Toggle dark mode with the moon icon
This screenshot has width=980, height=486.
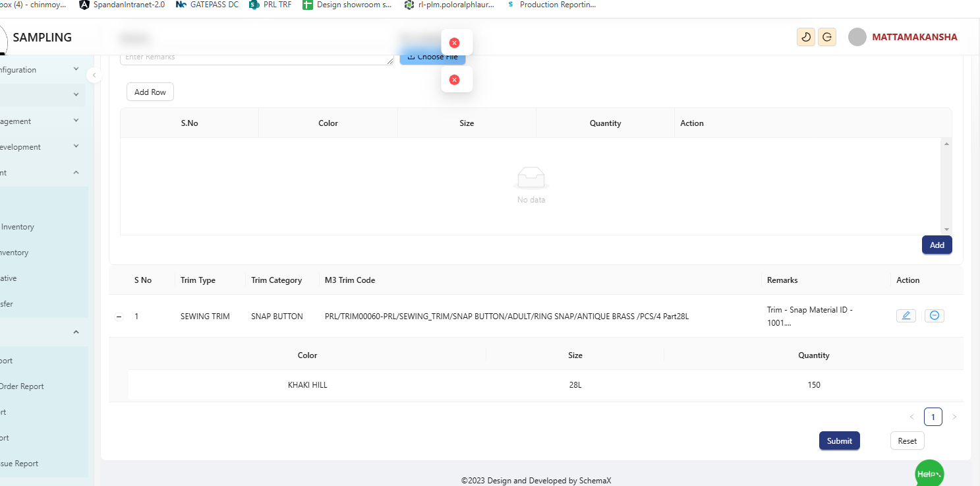coord(805,37)
